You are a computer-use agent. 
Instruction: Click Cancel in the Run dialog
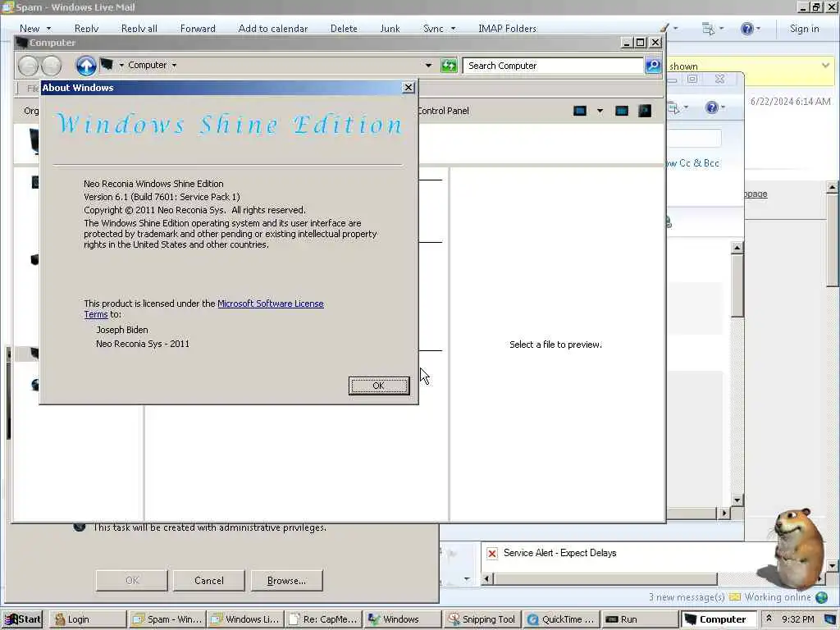(x=209, y=581)
